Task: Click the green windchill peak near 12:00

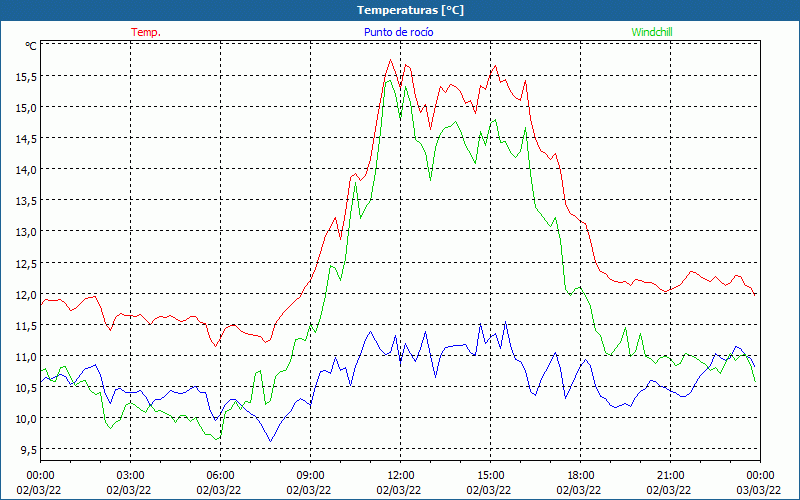Action: pyautogui.click(x=390, y=81)
